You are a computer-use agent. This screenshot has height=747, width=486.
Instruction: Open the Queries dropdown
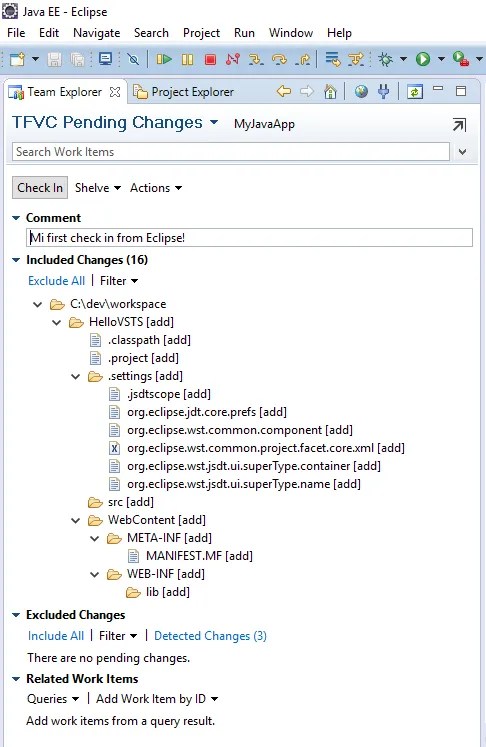53,698
